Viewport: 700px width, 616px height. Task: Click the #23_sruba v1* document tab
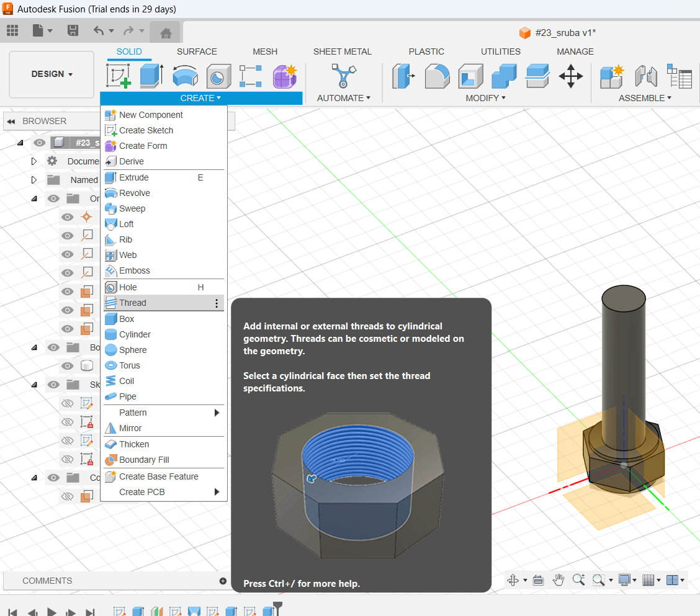[558, 33]
